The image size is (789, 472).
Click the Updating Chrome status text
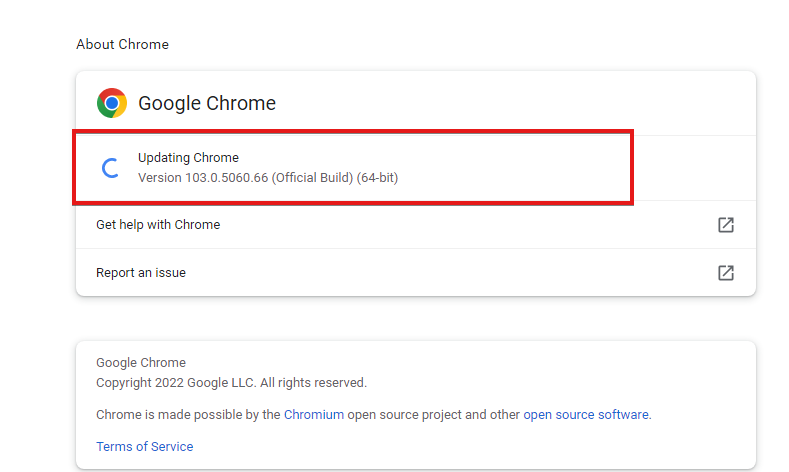click(x=188, y=158)
